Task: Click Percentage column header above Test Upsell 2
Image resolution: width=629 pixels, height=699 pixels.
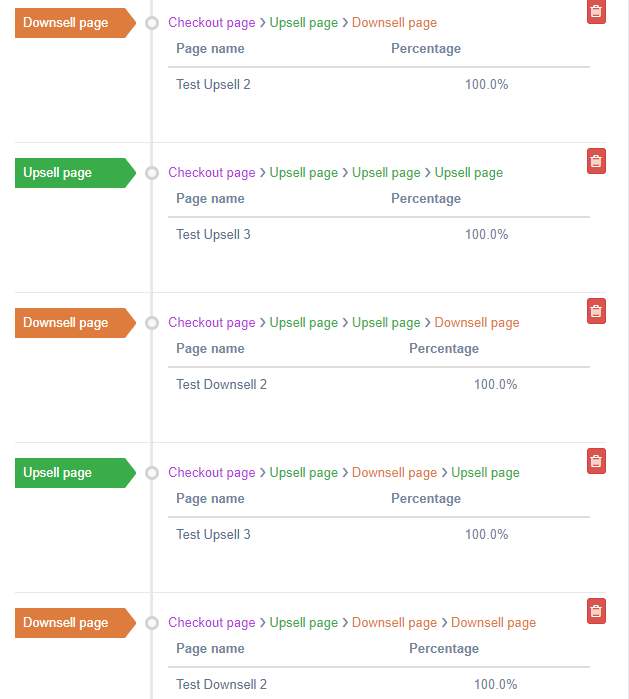Action: tap(426, 49)
